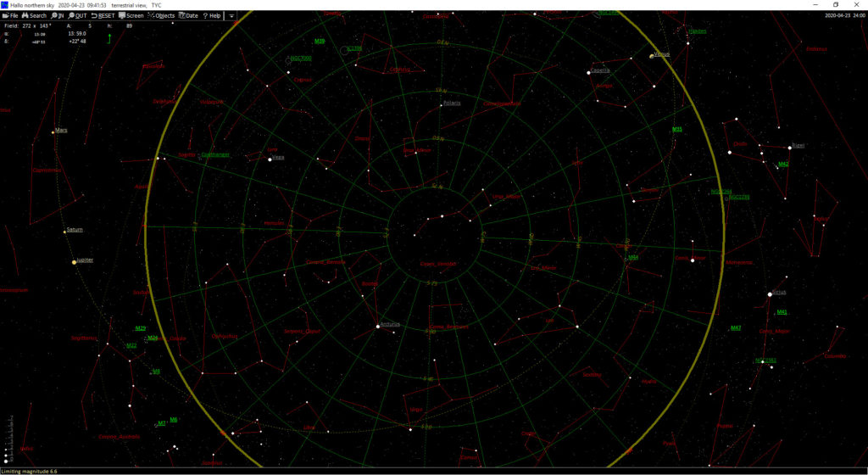Click the Cepheus constellation name
This screenshot has height=475, width=868.
(400, 70)
